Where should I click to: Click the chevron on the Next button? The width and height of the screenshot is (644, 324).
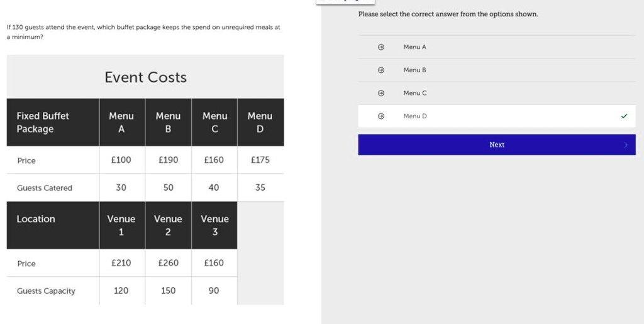point(626,145)
